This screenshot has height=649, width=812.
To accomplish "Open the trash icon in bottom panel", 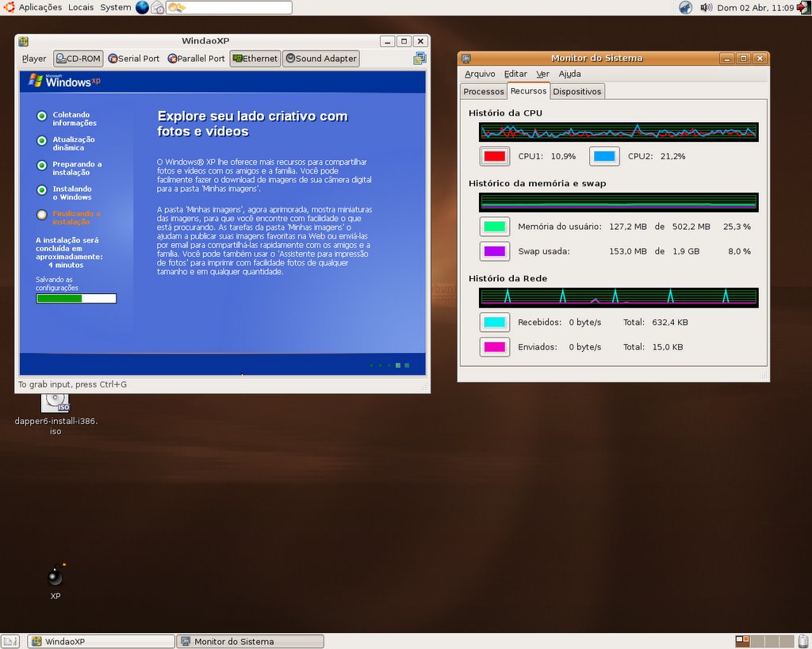I will tap(803, 641).
